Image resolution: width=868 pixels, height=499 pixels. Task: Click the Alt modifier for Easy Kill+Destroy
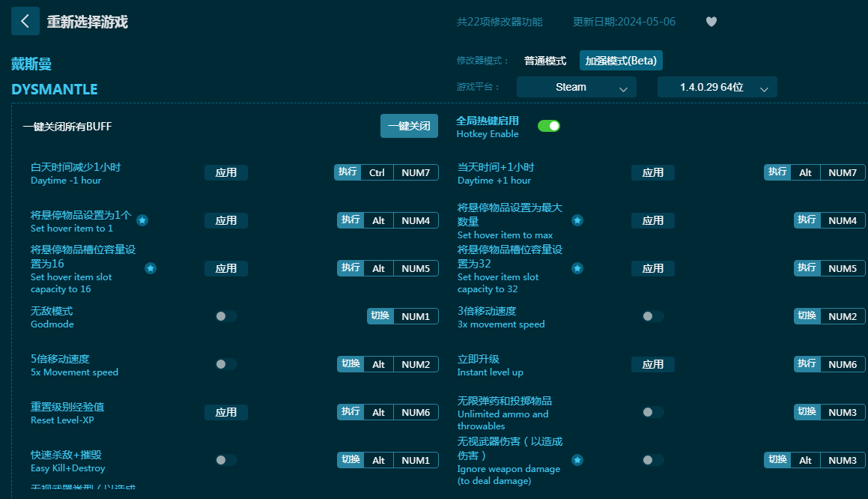tap(379, 460)
